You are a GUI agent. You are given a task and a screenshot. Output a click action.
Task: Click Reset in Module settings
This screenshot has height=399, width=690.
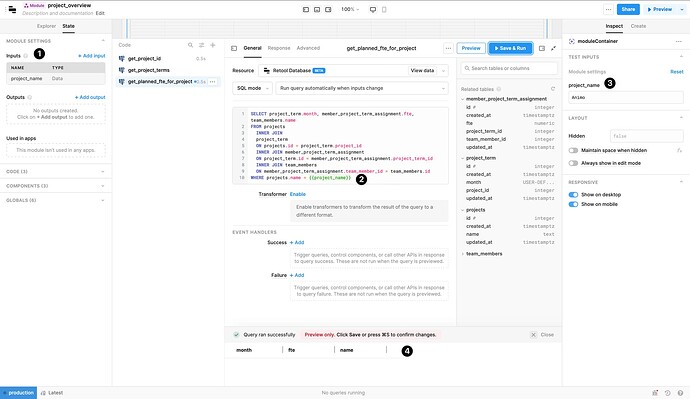(x=676, y=71)
